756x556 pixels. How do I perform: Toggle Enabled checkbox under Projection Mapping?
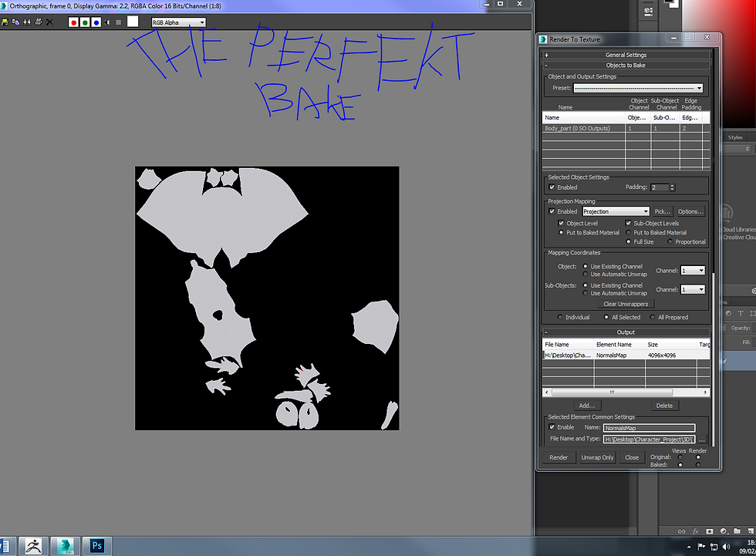pyautogui.click(x=552, y=211)
